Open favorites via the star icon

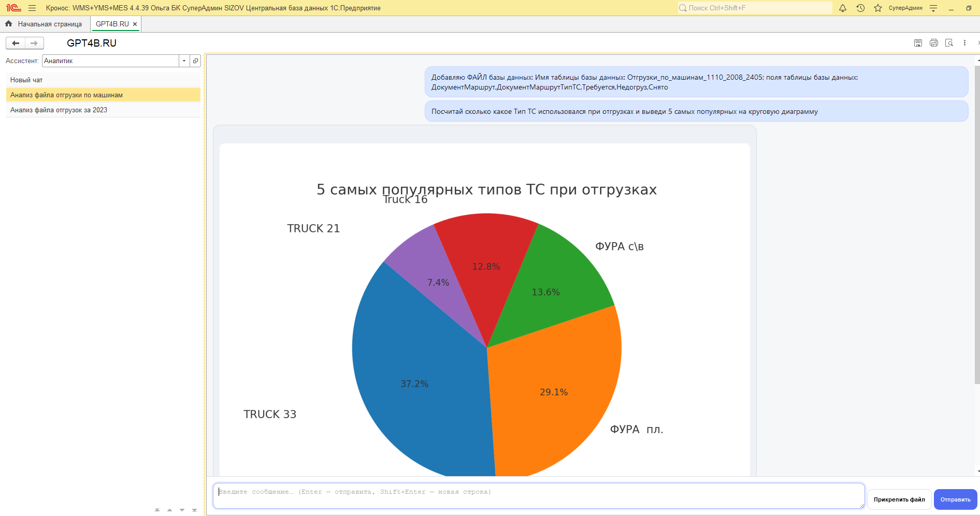pos(877,8)
